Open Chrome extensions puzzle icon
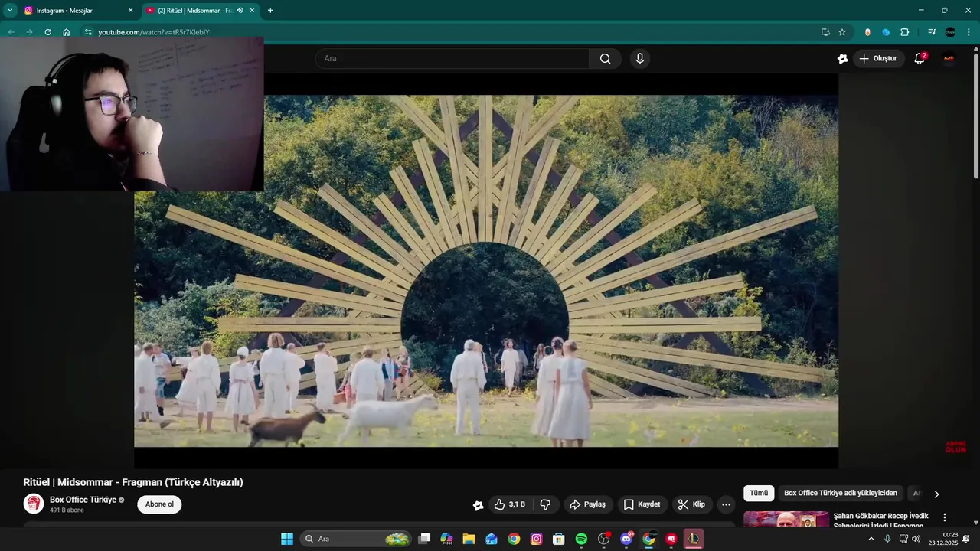 point(905,32)
